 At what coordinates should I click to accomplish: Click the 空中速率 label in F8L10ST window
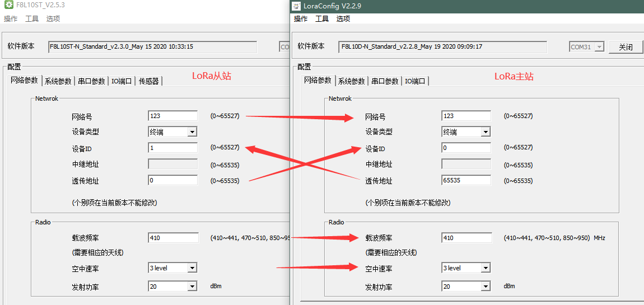click(x=86, y=269)
